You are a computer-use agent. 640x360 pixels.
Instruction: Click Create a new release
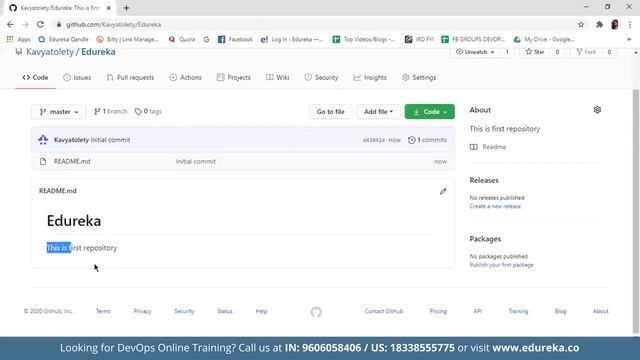coord(495,206)
